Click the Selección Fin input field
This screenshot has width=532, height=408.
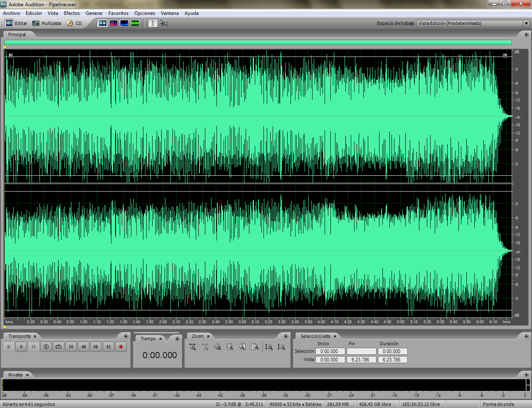click(362, 351)
